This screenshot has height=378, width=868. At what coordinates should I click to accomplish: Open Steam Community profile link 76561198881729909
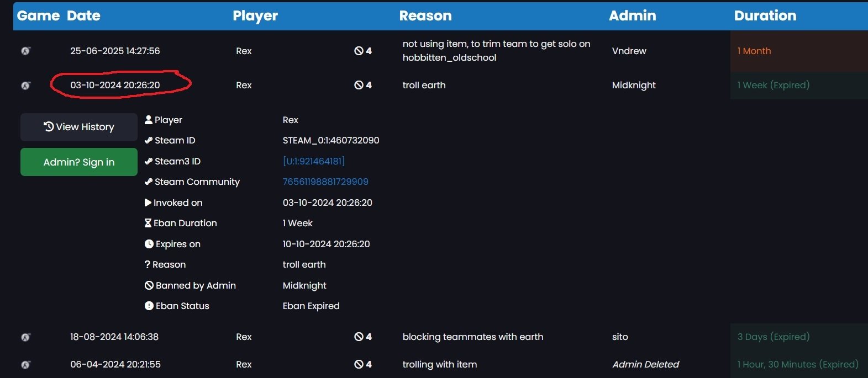click(325, 182)
